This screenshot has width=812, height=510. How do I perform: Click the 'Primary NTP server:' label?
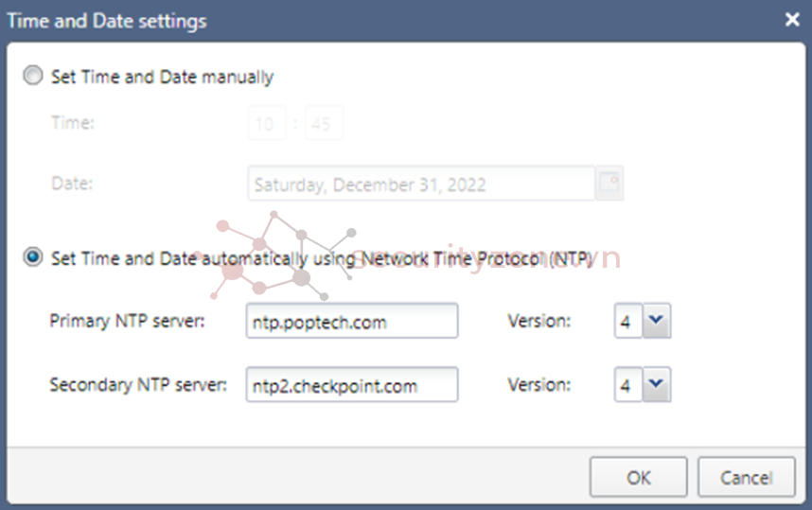(x=128, y=321)
